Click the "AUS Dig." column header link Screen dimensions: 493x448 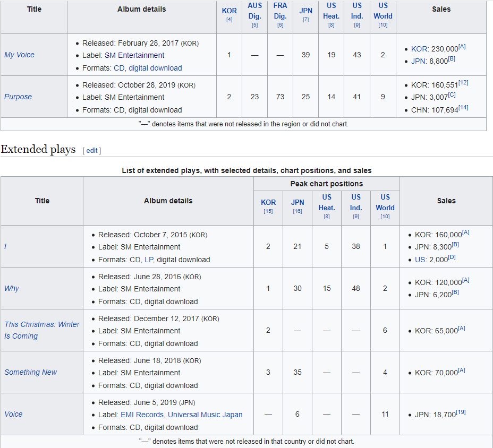coord(254,11)
